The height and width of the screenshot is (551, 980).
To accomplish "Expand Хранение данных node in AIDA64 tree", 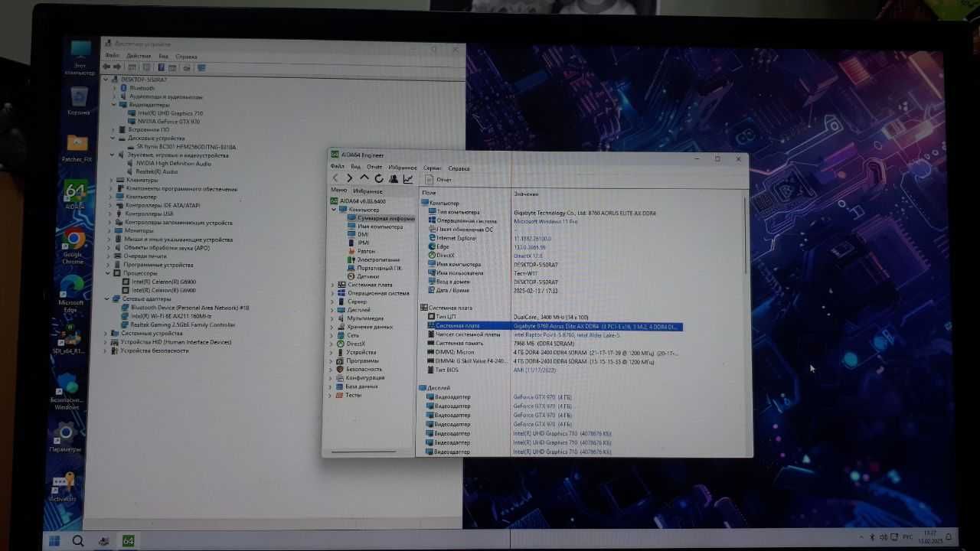I will pos(332,327).
